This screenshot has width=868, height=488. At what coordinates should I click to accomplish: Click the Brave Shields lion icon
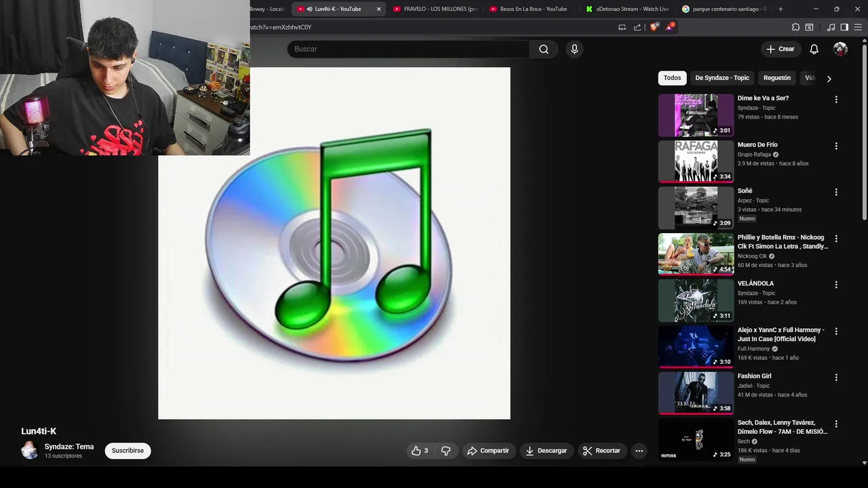(x=654, y=27)
